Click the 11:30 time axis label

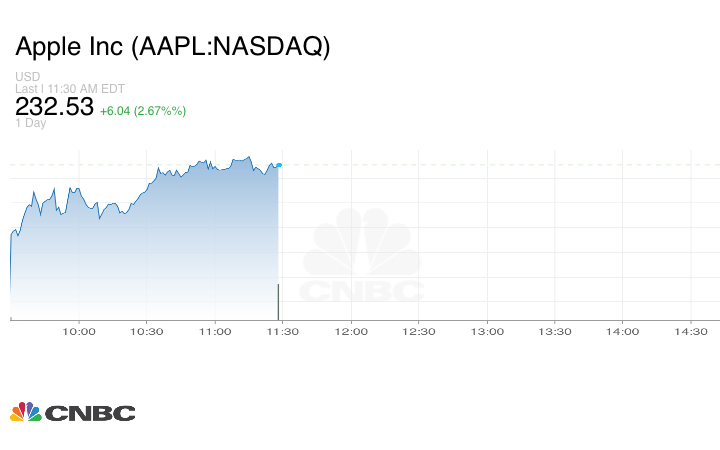pyautogui.click(x=283, y=332)
